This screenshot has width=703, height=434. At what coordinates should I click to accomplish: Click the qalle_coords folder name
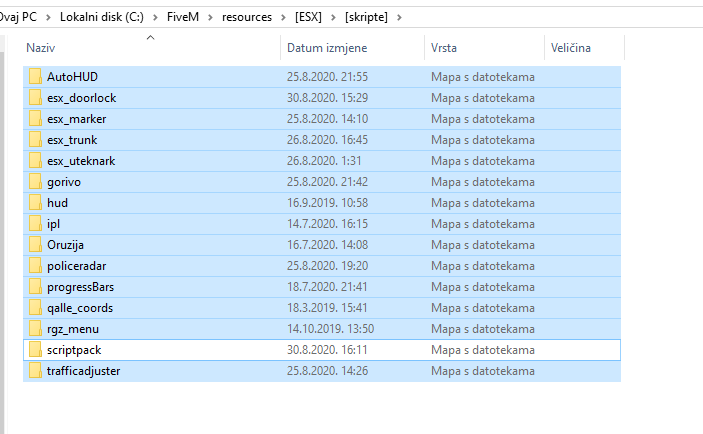click(x=80, y=308)
